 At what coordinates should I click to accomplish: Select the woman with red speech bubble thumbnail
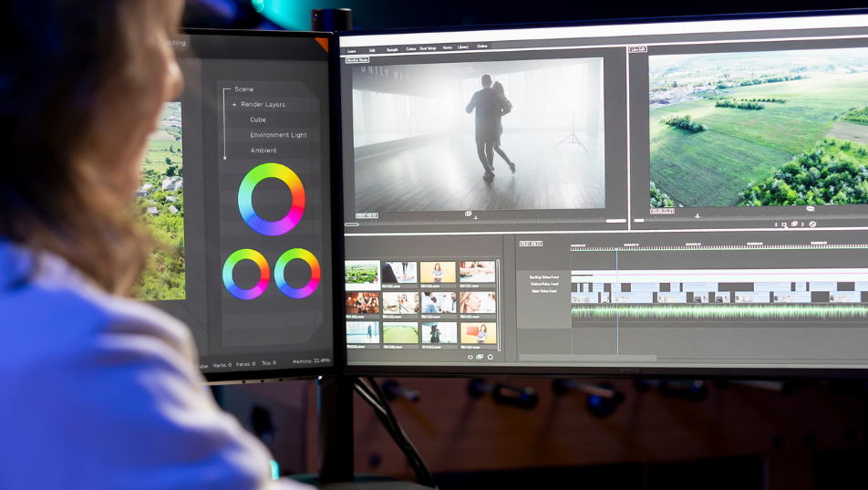point(479,333)
